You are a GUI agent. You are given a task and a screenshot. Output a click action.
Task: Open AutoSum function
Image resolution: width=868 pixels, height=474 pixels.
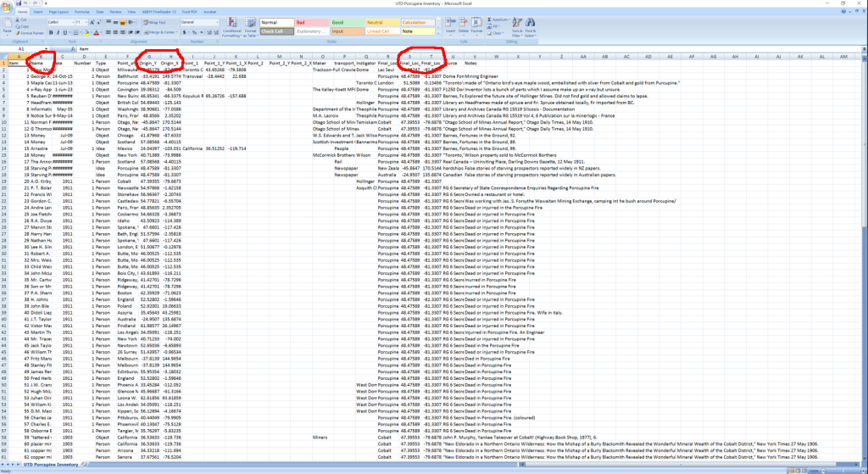(x=498, y=20)
